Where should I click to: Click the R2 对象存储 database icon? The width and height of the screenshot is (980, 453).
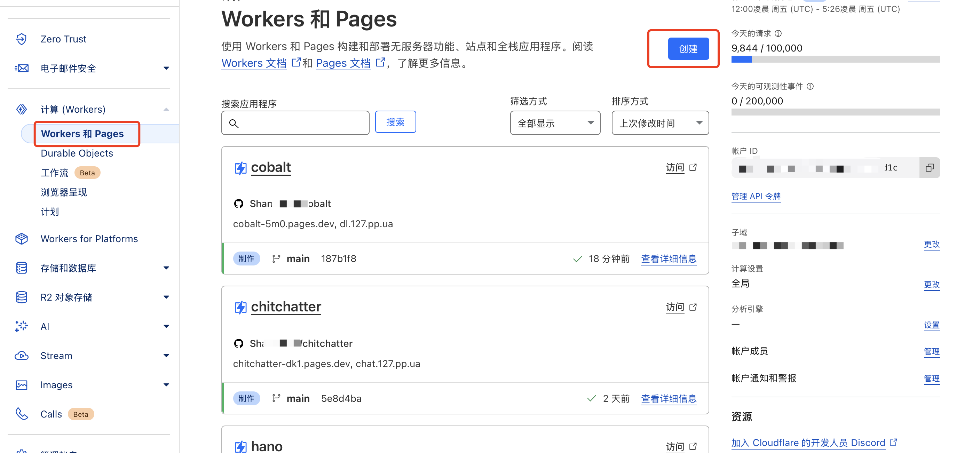click(x=21, y=297)
